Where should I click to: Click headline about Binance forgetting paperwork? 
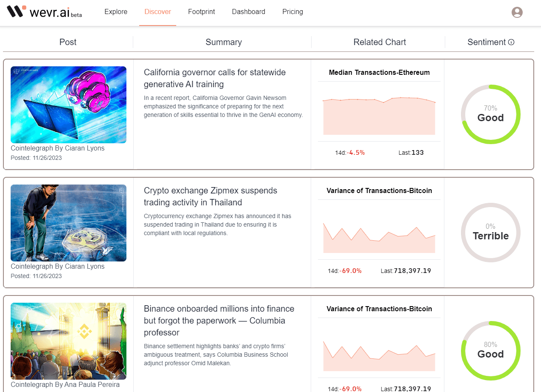coord(219,321)
